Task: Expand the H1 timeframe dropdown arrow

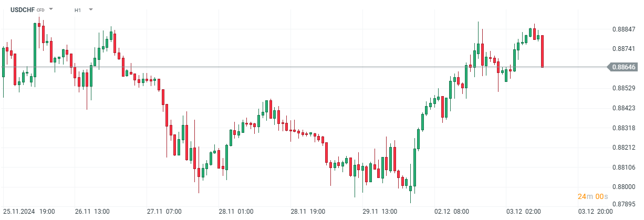Action: coord(90,9)
